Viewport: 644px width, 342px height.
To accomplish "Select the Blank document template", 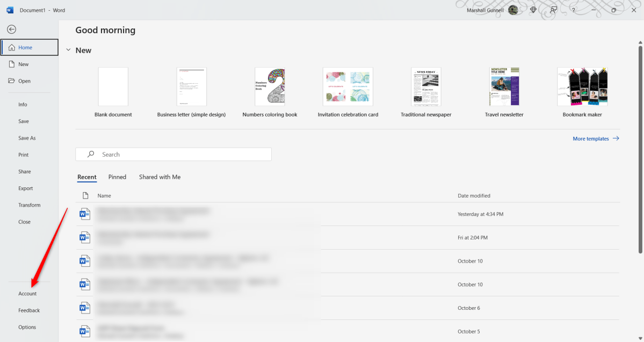I will pyautogui.click(x=113, y=87).
